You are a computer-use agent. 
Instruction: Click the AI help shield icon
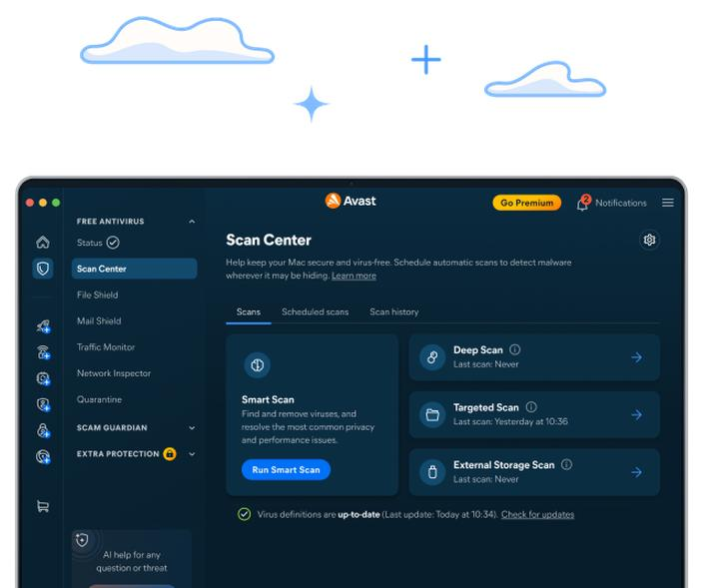(x=82, y=540)
